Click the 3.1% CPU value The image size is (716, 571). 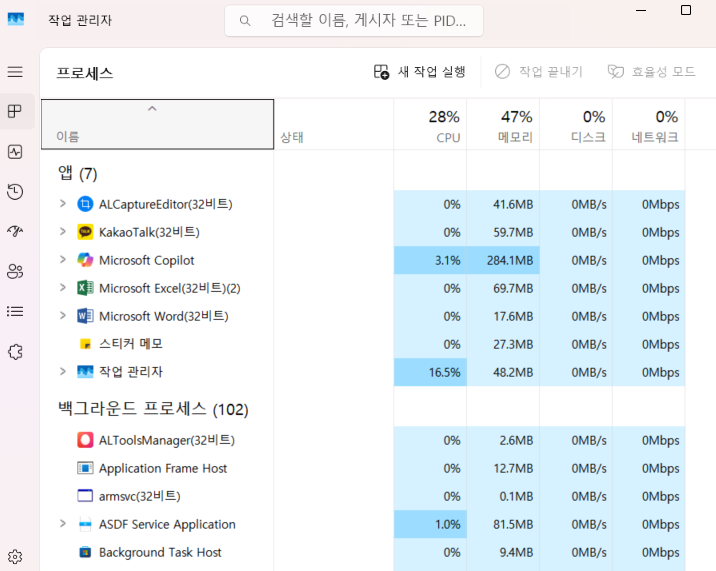[448, 260]
